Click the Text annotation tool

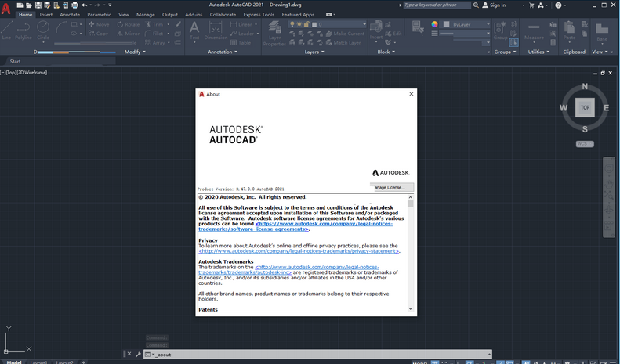194,30
